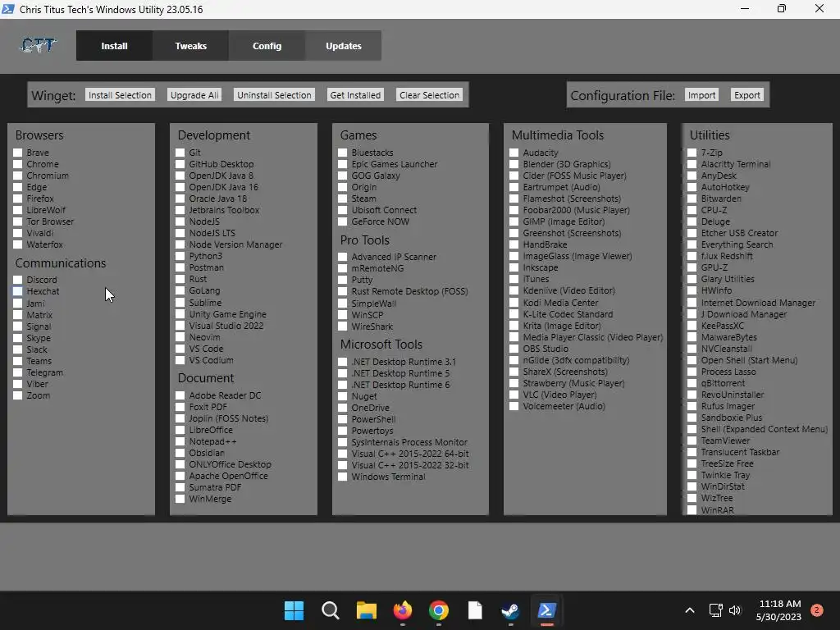Viewport: 840px width, 630px height.
Task: Tick the LibreOffice checkbox
Action: (180, 430)
